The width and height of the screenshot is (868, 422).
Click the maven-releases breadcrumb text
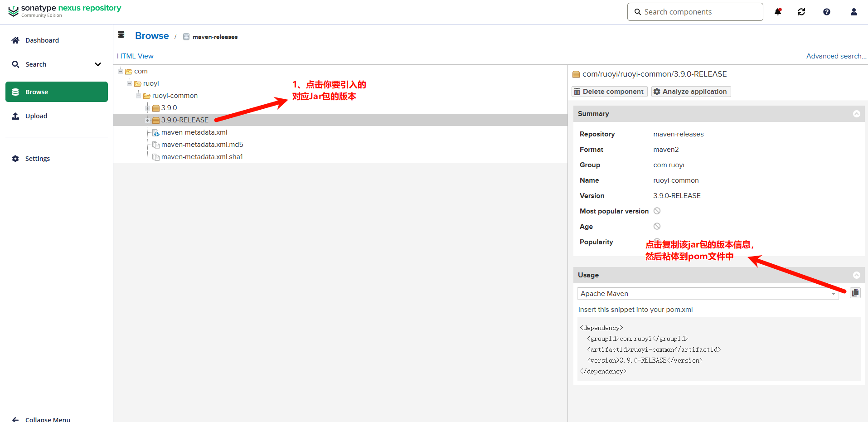pyautogui.click(x=215, y=37)
